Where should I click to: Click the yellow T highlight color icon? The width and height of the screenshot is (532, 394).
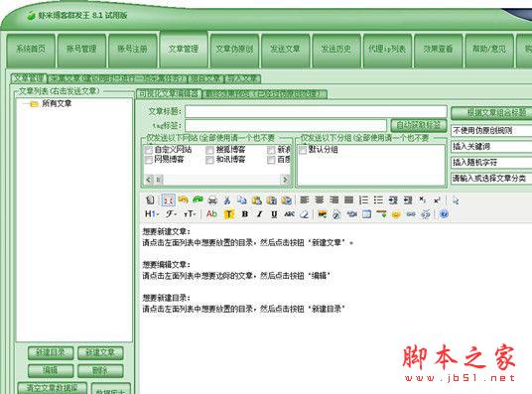pos(229,214)
